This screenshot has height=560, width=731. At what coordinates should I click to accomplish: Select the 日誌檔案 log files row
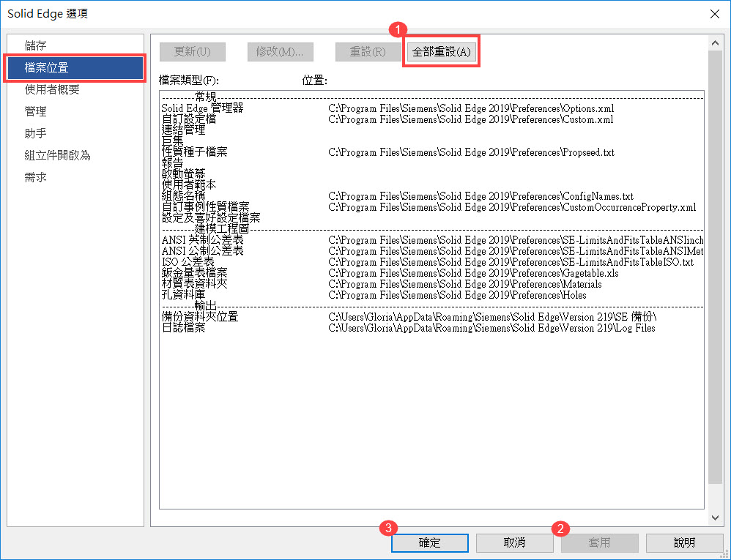pyautogui.click(x=183, y=328)
